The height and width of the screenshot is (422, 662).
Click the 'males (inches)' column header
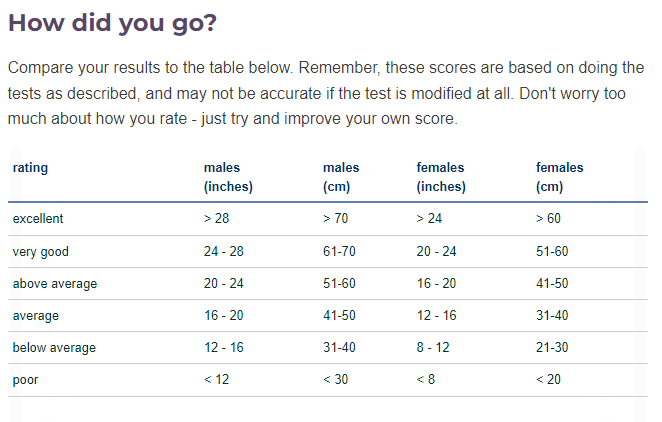coord(228,177)
